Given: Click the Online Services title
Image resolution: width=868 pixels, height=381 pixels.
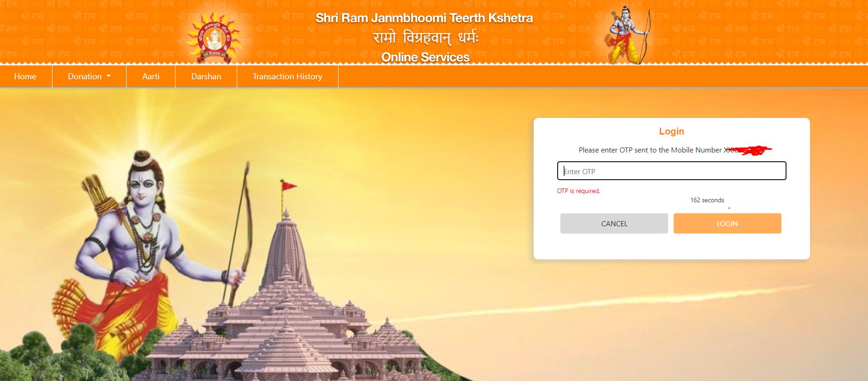Looking at the screenshot, I should (425, 57).
